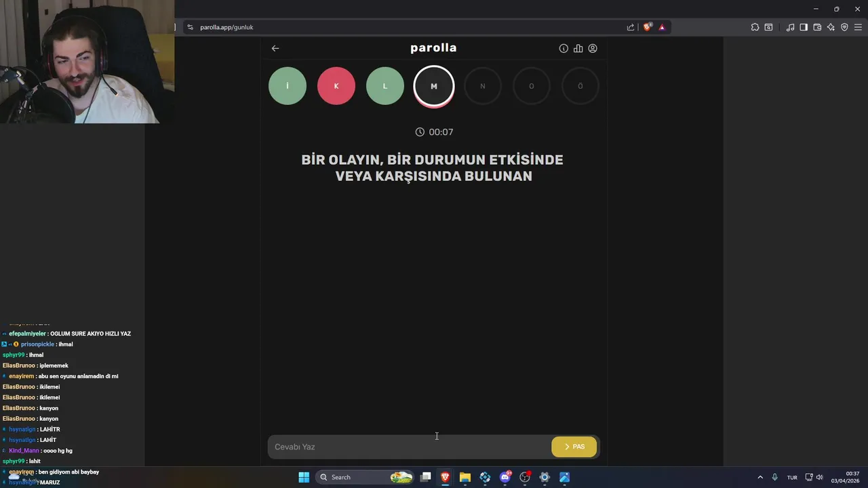Viewport: 868px width, 488px height.
Task: Select the dimmed O letter circle
Action: (532, 86)
